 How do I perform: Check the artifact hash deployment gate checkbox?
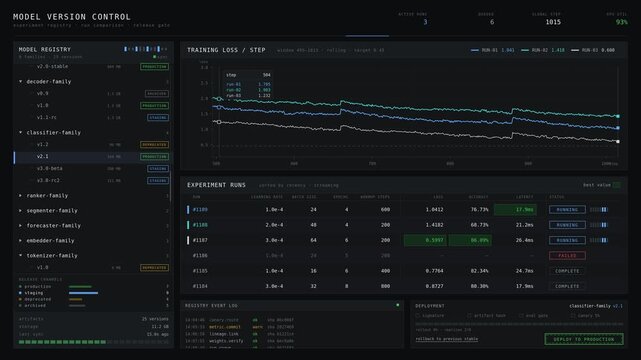pyautogui.click(x=469, y=316)
